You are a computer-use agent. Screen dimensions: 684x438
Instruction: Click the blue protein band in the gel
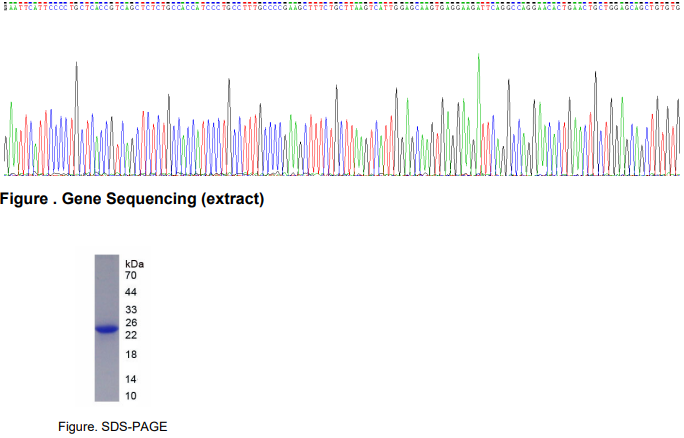[107, 328]
